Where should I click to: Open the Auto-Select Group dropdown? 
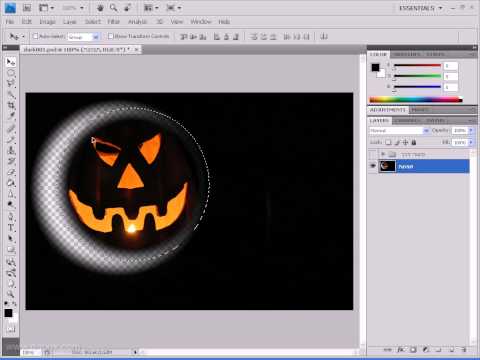point(83,37)
